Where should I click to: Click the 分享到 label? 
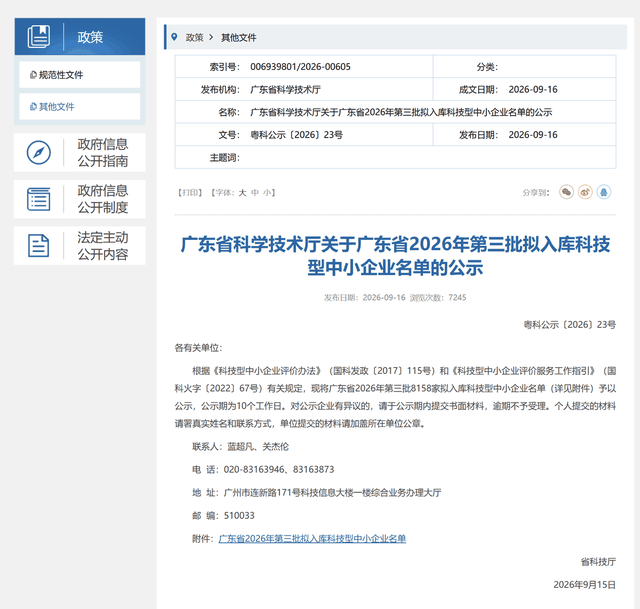tap(536, 193)
